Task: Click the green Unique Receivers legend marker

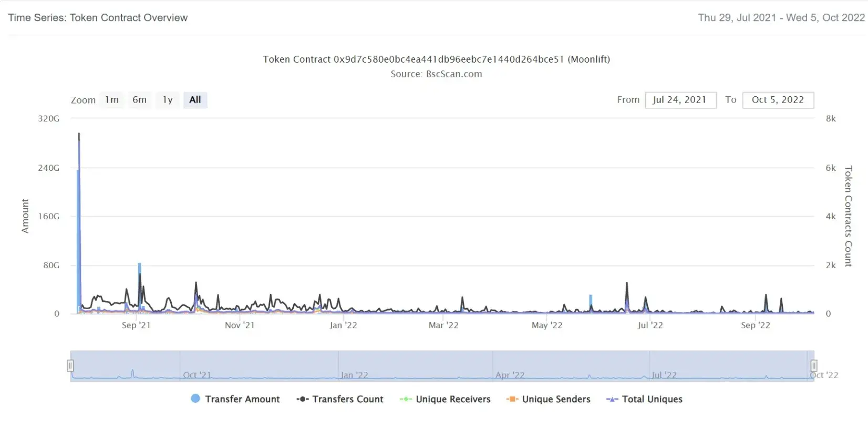Action: [406, 399]
